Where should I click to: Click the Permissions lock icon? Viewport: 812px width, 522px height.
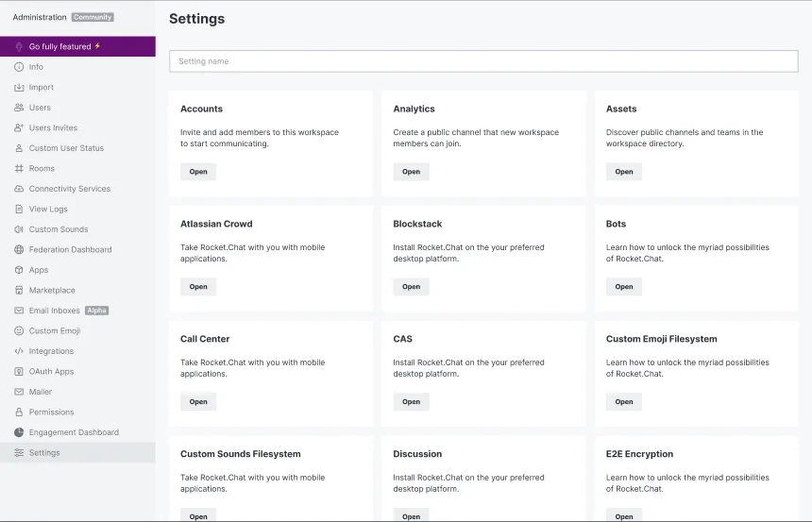[x=19, y=412]
